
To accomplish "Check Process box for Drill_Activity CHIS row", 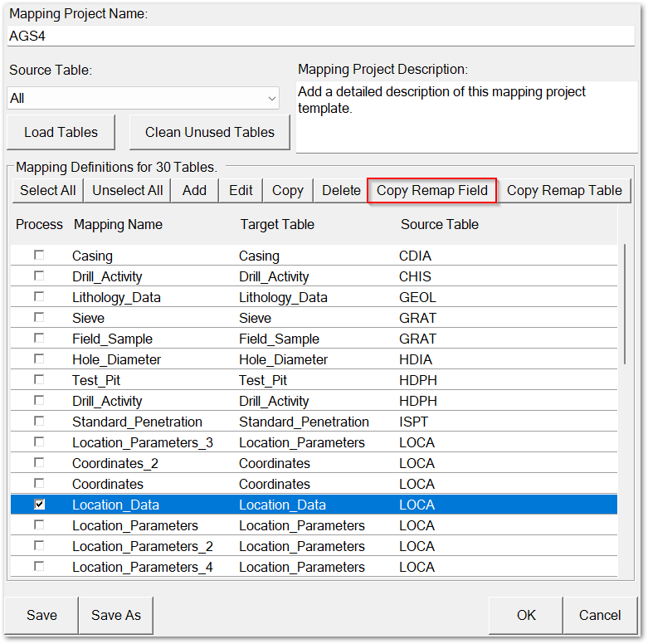I will [39, 276].
